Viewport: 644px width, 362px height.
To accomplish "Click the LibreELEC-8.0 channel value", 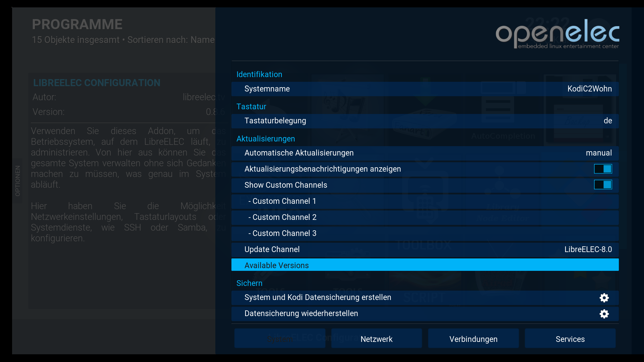I will click(588, 249).
